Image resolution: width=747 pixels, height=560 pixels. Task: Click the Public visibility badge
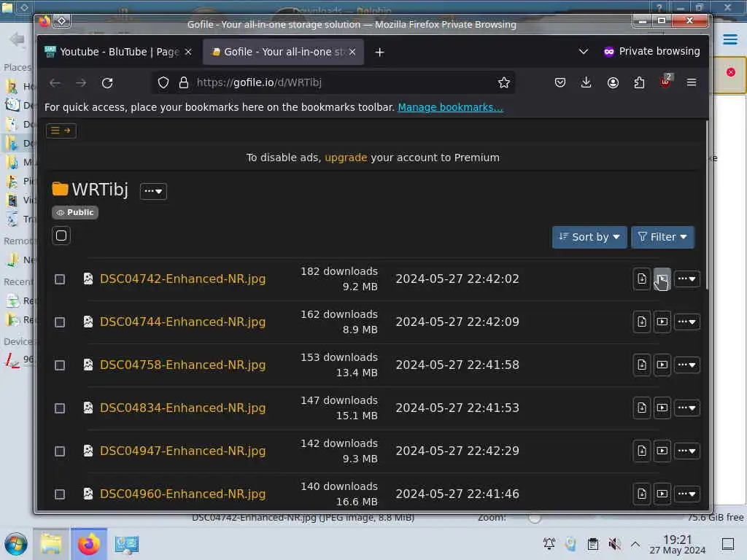(x=75, y=212)
